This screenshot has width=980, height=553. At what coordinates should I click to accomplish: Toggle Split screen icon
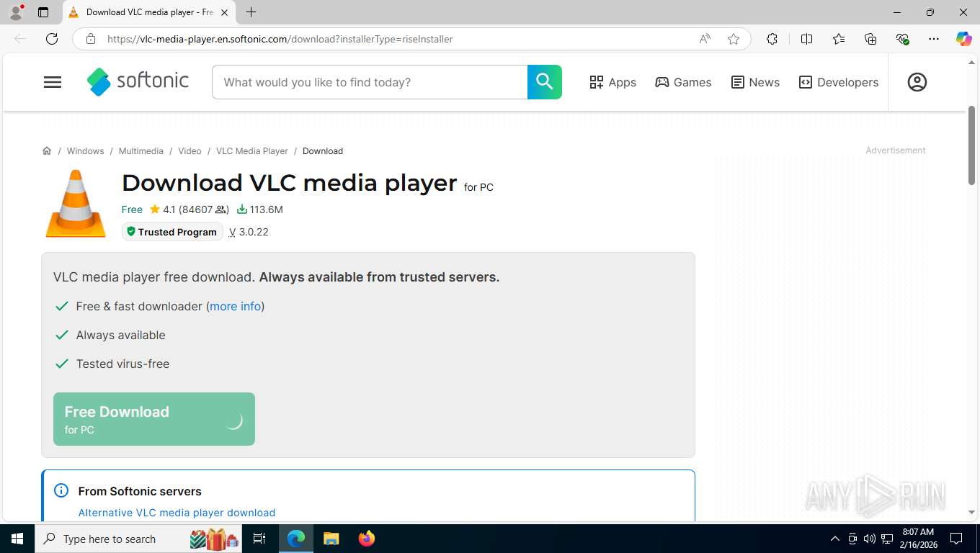tap(806, 39)
